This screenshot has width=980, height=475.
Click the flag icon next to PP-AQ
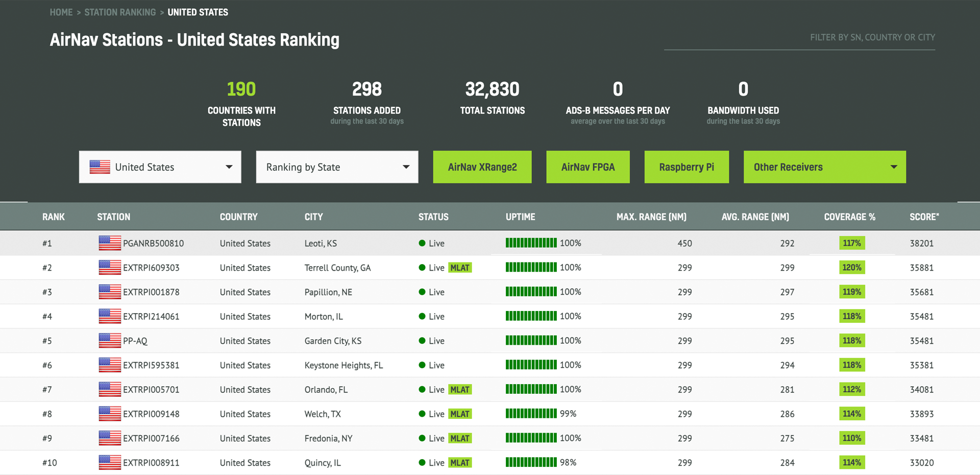tap(110, 341)
